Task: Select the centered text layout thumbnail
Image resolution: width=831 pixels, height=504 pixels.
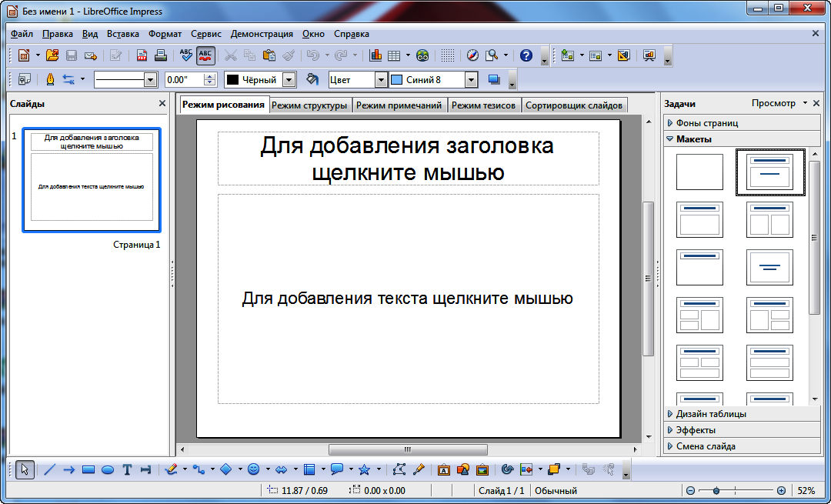Action: (x=769, y=267)
